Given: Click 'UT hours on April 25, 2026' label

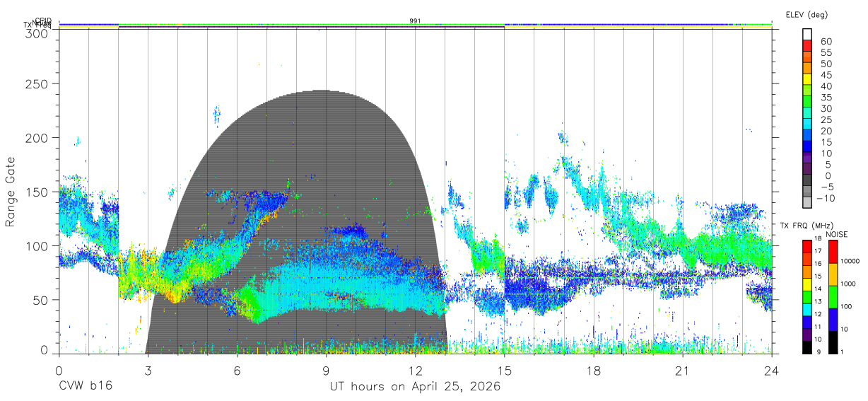Looking at the screenshot, I should [415, 387].
